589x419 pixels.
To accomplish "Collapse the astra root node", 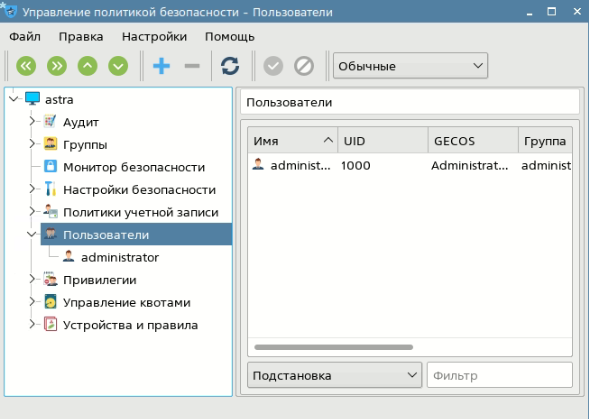I will click(x=14, y=99).
